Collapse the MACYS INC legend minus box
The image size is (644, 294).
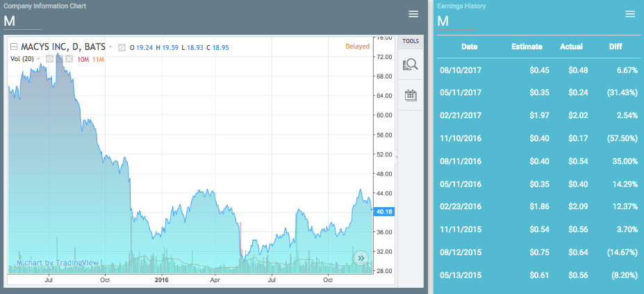pos(14,47)
